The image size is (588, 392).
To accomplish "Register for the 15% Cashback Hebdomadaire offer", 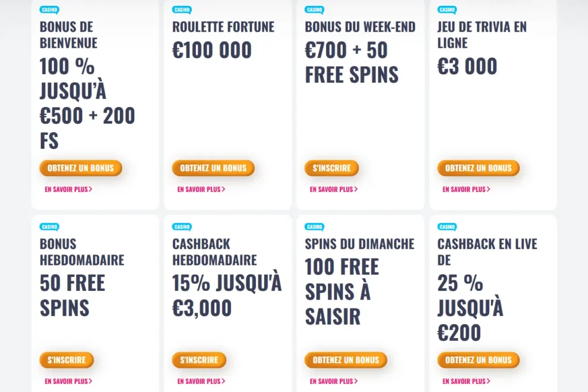I will pyautogui.click(x=199, y=360).
